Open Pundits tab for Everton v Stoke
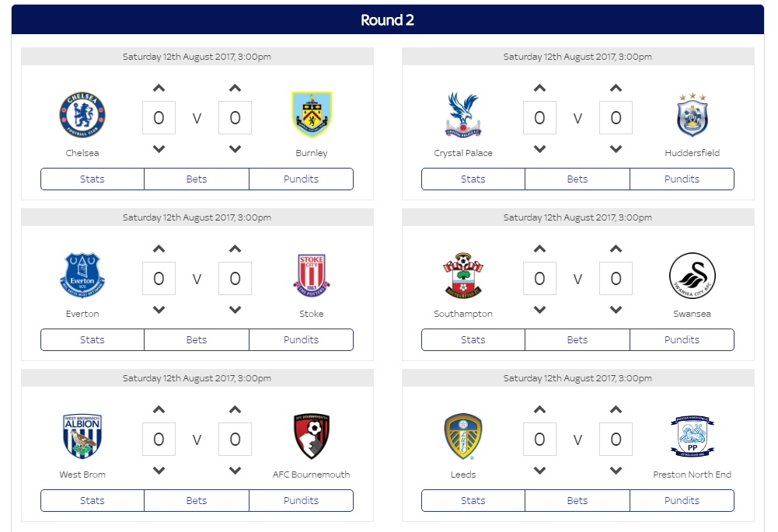 [302, 339]
